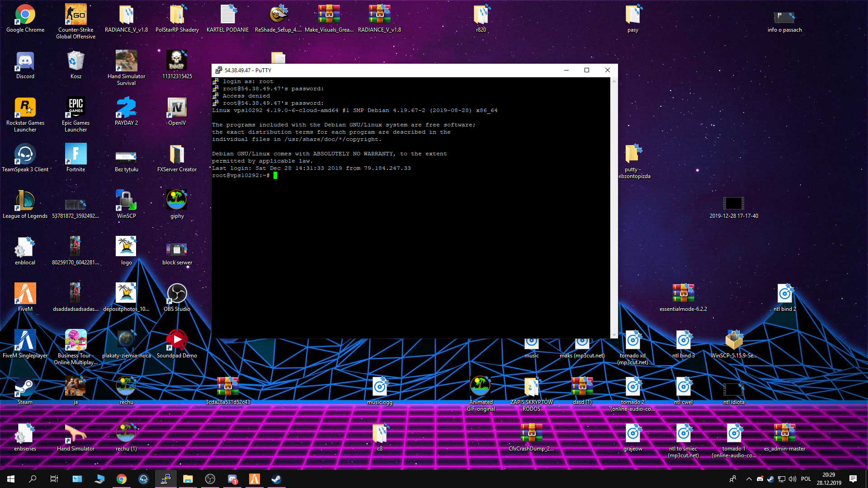The image size is (868, 488).
Task: Click the volume icon in tray
Action: pyautogui.click(x=792, y=479)
